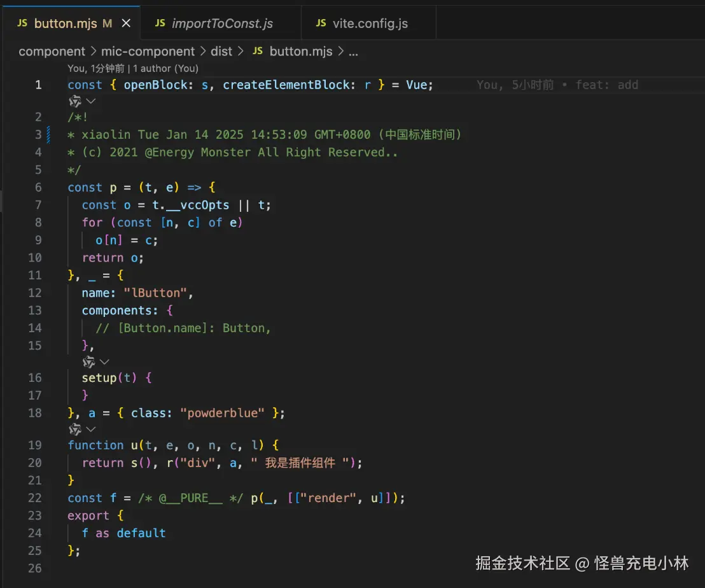Click the string "lButton" on line 12
The image size is (705, 588).
155,293
